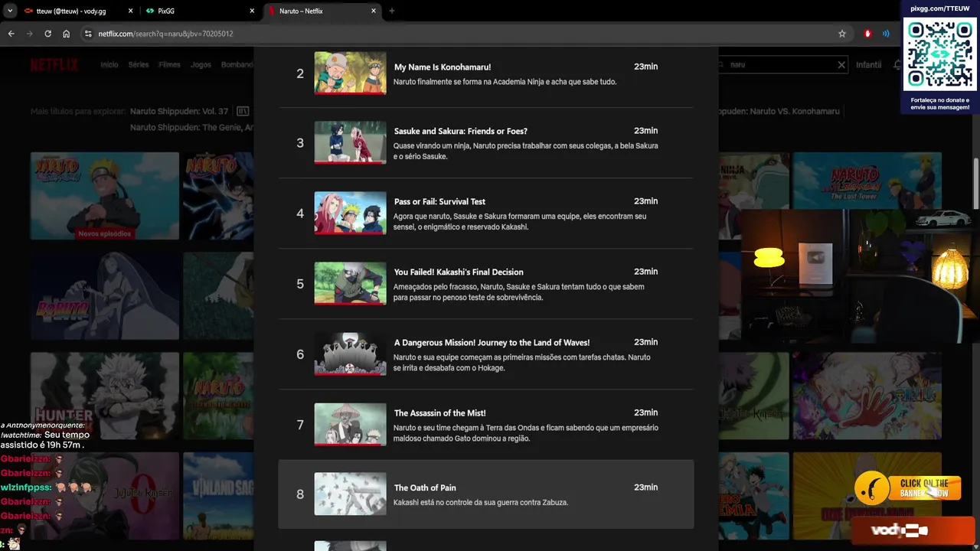This screenshot has width=980, height=551.
Task: Click the Netflix logo
Action: [x=54, y=64]
